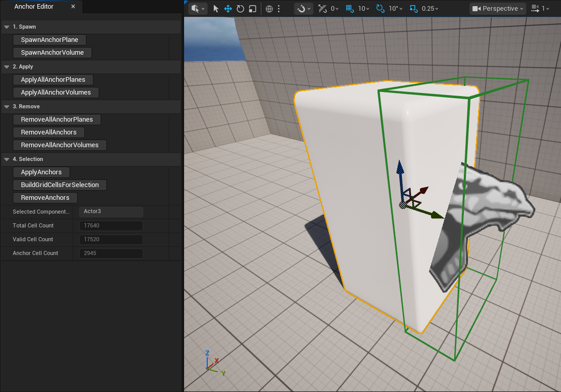Open the viewport select mode dropdown
This screenshot has width=561, height=392.
tap(198, 9)
